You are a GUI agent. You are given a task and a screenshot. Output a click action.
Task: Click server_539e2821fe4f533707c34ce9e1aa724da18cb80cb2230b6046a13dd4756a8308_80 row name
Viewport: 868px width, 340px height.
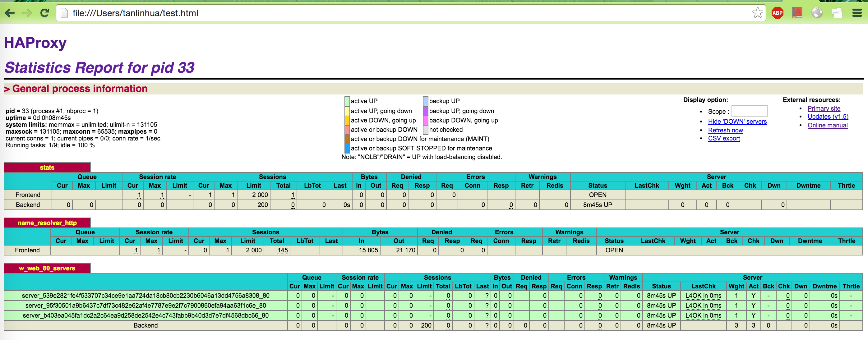pos(145,296)
